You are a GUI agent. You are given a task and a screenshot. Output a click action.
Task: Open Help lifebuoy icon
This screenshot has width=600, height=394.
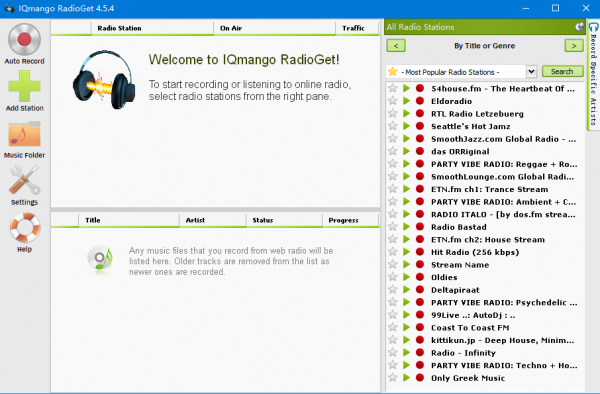[24, 227]
